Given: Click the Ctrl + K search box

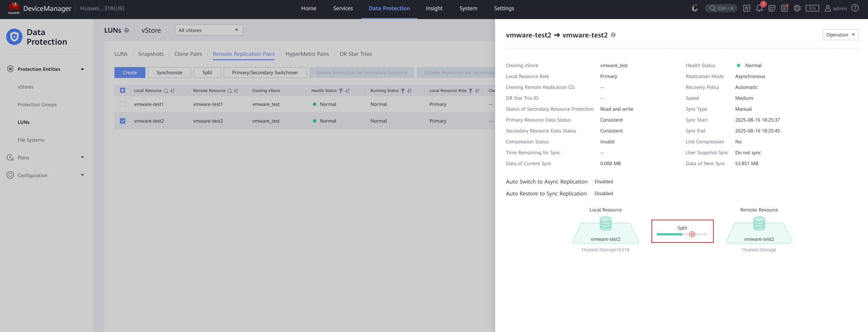Looking at the screenshot, I should click(x=721, y=8).
